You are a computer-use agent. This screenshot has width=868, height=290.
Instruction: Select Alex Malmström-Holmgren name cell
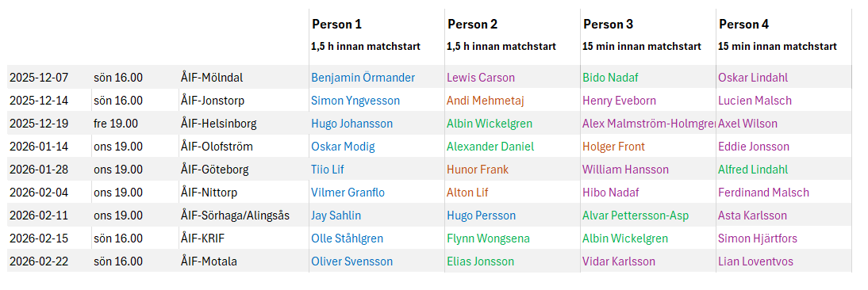[647, 124]
